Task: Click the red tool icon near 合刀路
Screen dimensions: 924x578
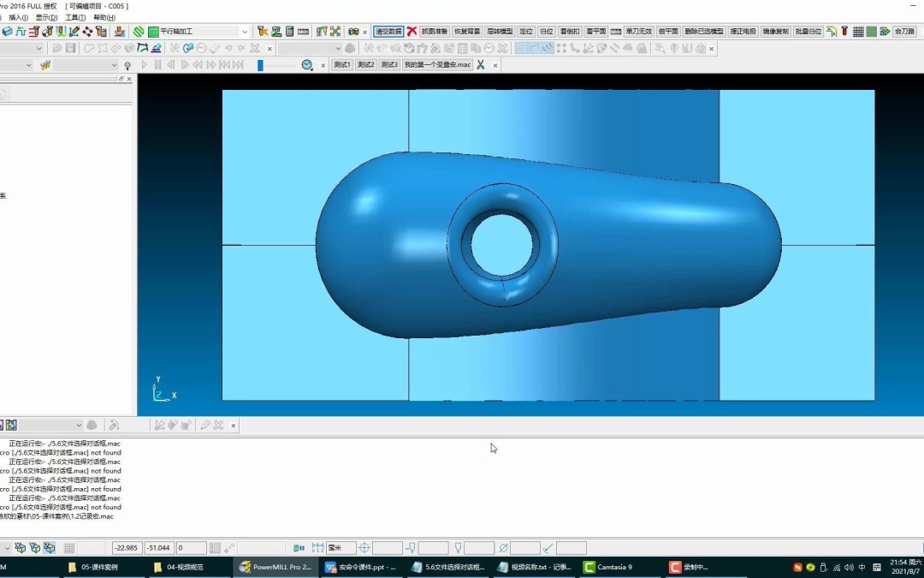Action: click(x=844, y=32)
